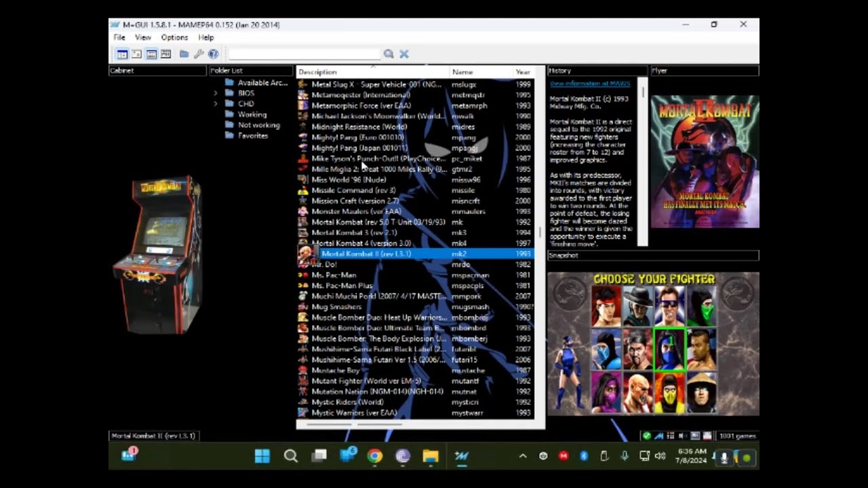Open the widgets icon with red badge

coord(129,455)
